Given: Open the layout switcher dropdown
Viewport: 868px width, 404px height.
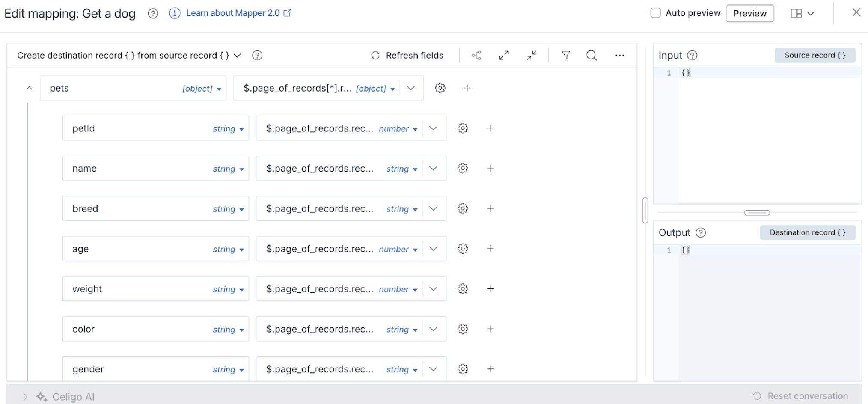Looking at the screenshot, I should [802, 13].
